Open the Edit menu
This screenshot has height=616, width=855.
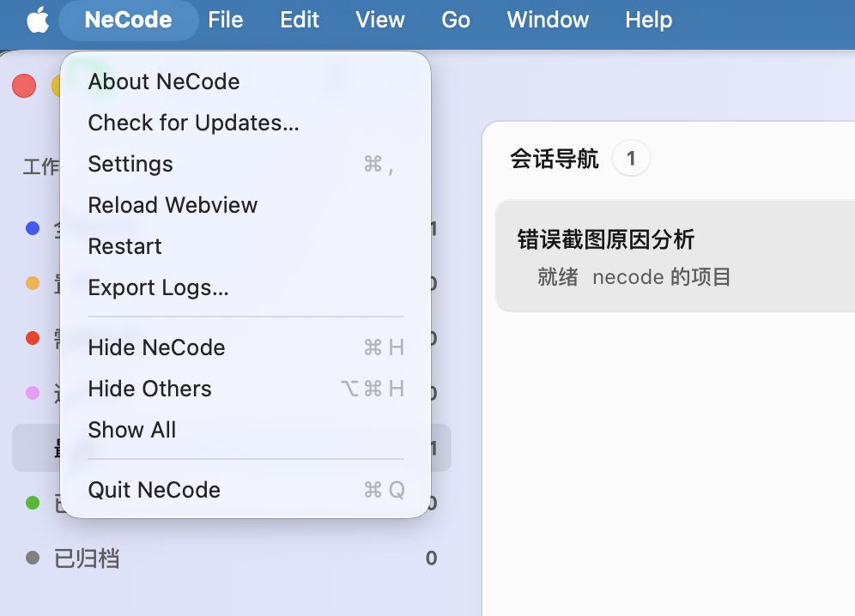300,21
